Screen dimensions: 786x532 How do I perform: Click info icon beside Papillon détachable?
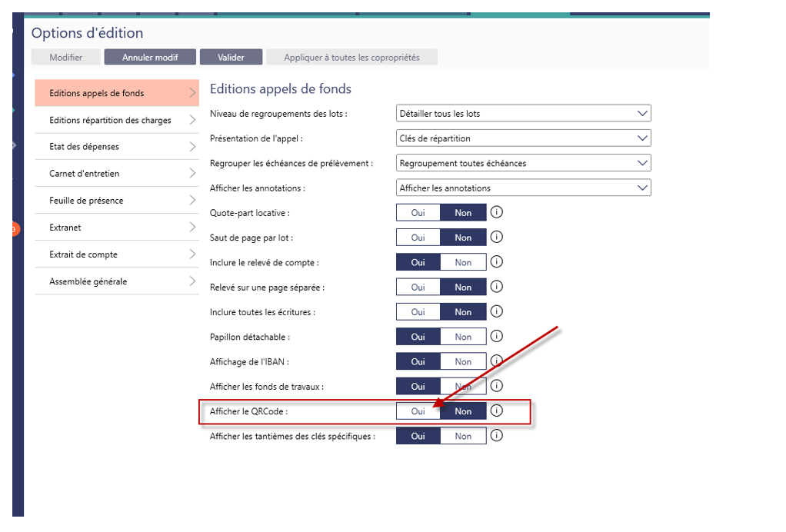(497, 337)
